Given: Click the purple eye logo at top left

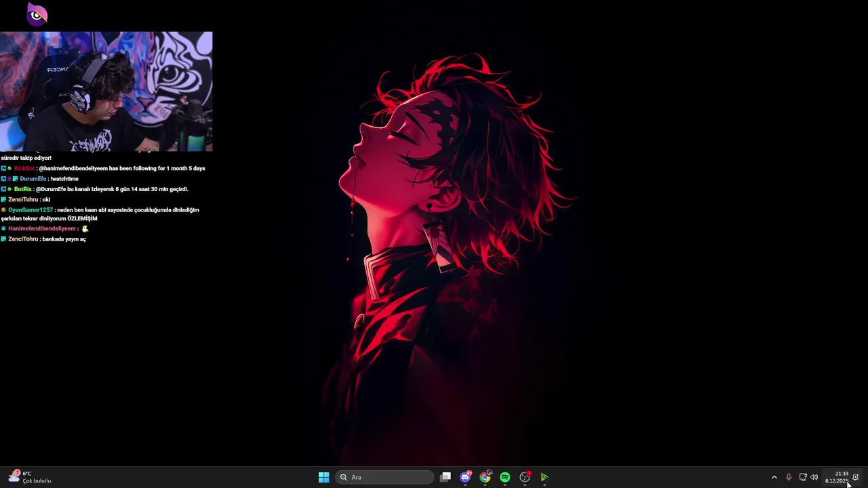Looking at the screenshot, I should point(37,14).
